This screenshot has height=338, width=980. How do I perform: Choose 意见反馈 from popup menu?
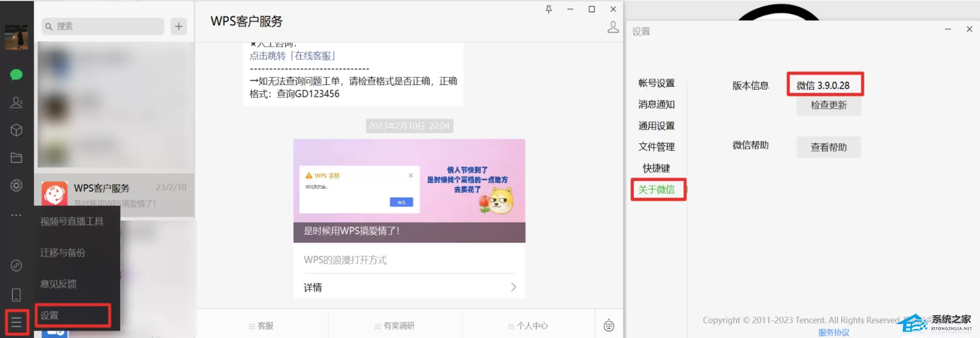point(59,284)
